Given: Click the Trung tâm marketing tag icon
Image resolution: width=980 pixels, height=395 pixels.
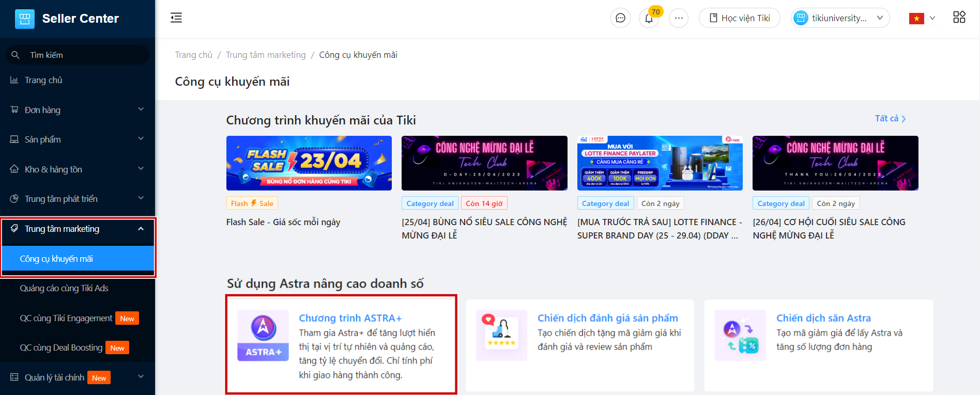Looking at the screenshot, I should [x=14, y=228].
